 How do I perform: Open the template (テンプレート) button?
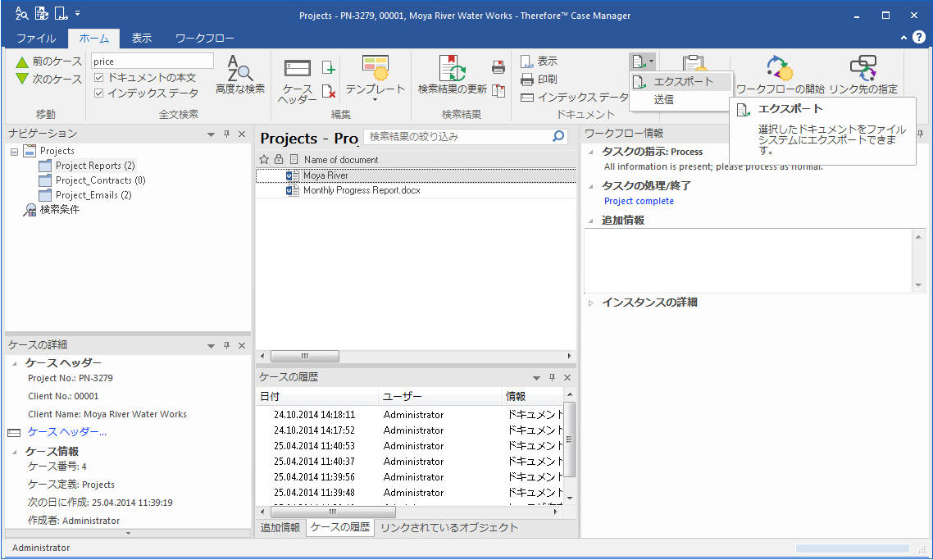tap(375, 78)
